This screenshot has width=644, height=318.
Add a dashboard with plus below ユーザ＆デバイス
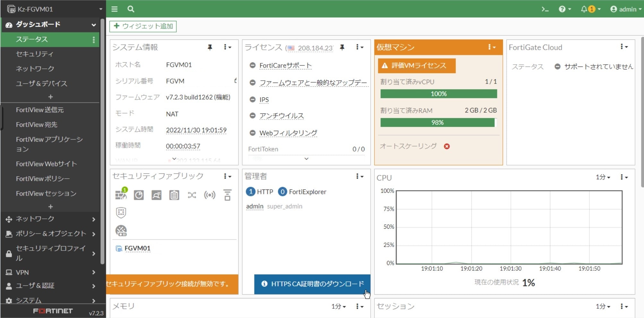[50, 97]
